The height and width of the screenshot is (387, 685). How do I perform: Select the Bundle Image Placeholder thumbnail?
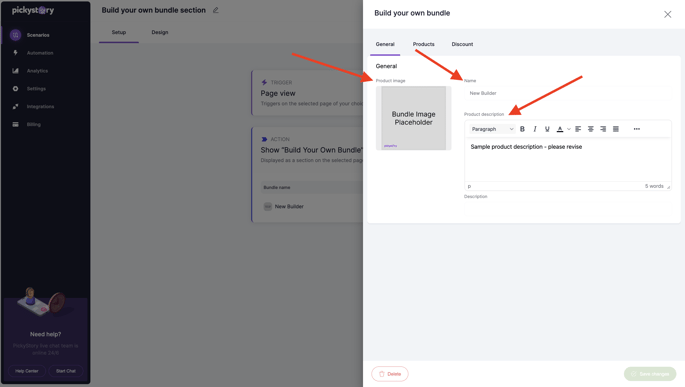(413, 118)
